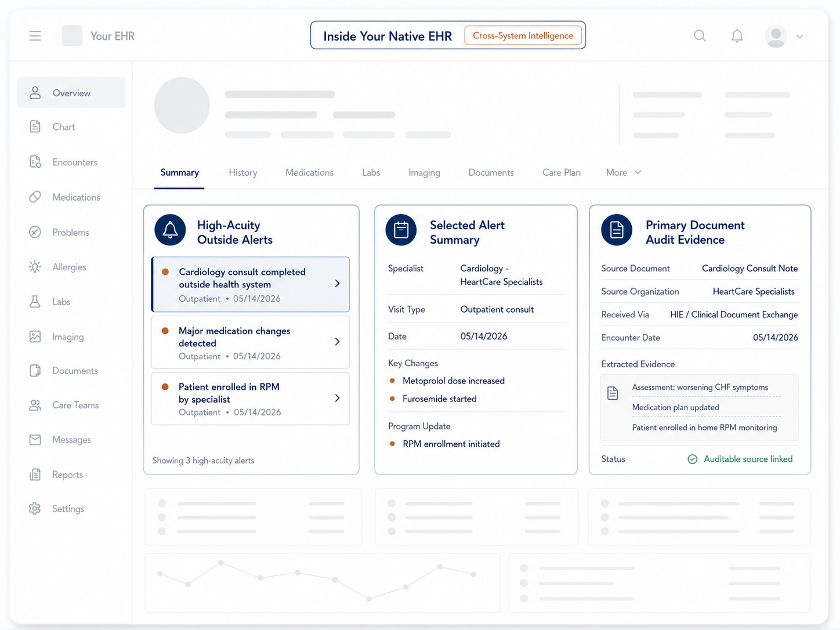The image size is (840, 630).
Task: Click the Selected Alert Summary calendar icon
Action: pyautogui.click(x=401, y=230)
